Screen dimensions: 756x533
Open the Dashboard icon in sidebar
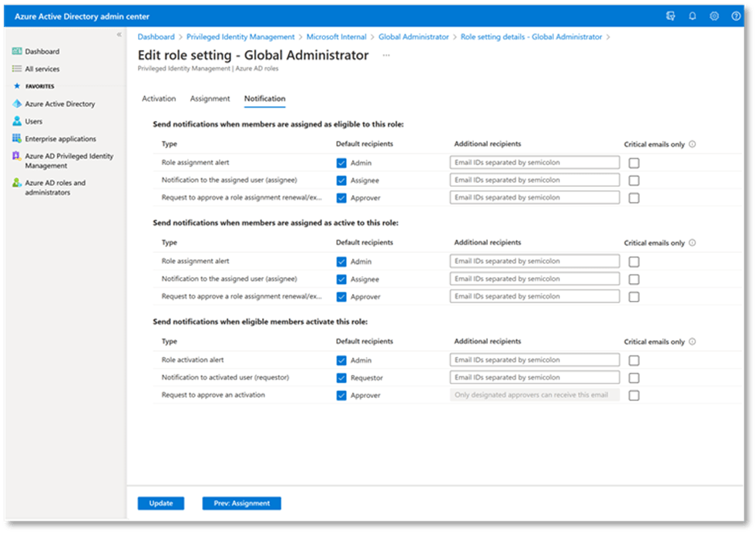coord(17,52)
